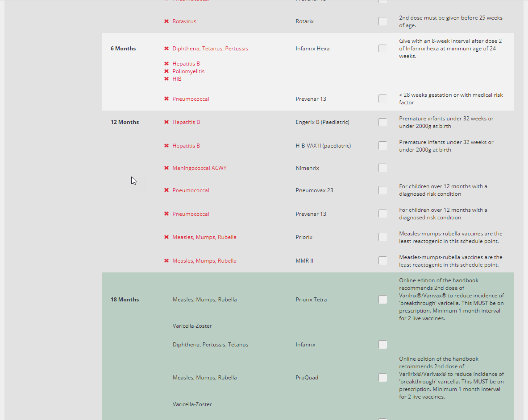Click Measles, Mumps, Rubella on Priorix Tetra row
The image size is (528, 420).
coord(205,300)
